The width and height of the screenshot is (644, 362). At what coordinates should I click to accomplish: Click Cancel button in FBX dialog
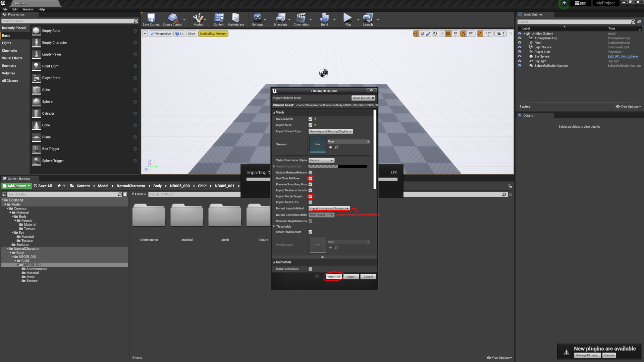[368, 277]
